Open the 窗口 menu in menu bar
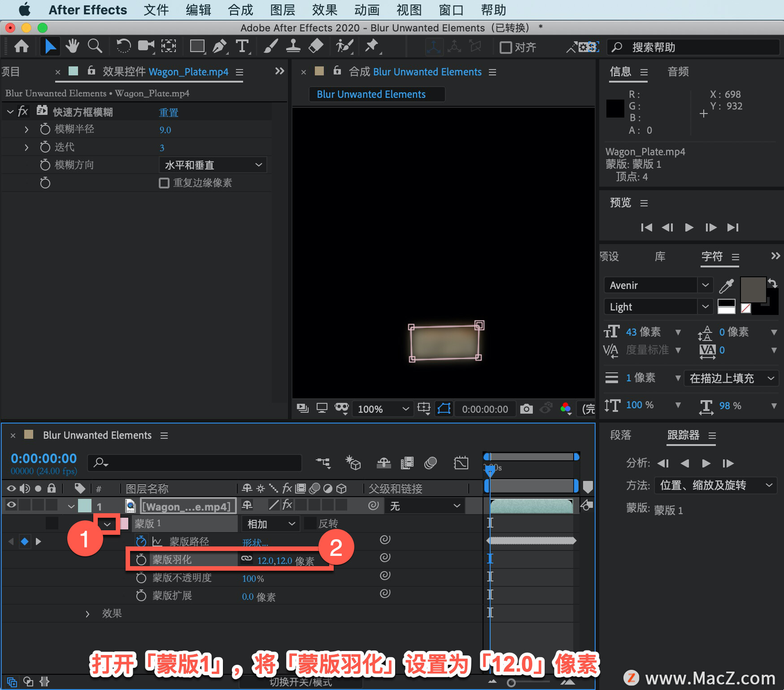Viewport: 784px width, 690px height. click(x=451, y=9)
